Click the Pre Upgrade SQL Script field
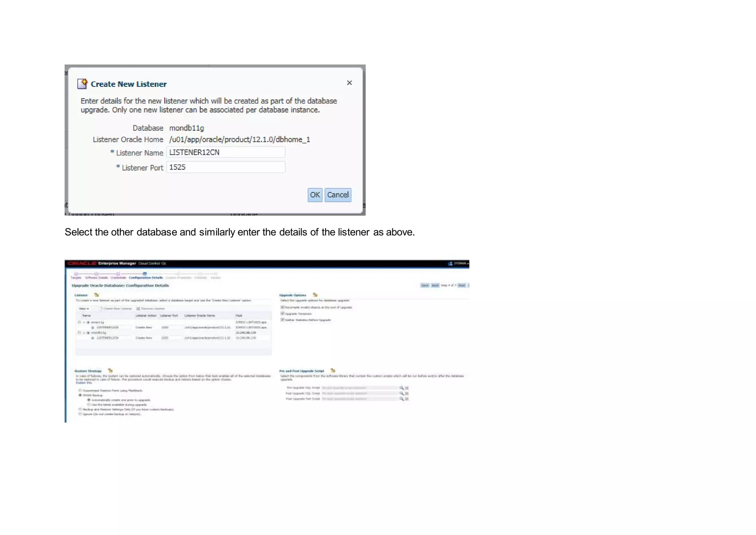This screenshot has height=535, width=756. click(360, 388)
